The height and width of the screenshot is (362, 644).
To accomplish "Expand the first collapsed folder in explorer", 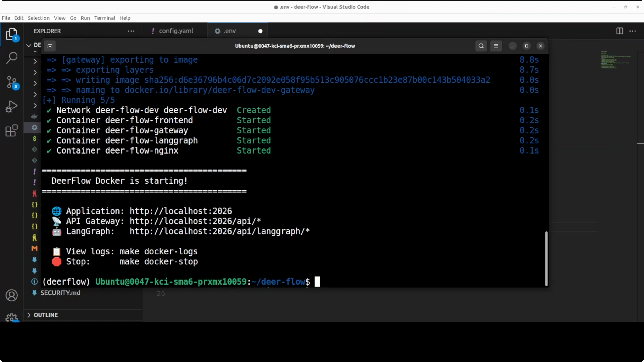I will [35, 61].
